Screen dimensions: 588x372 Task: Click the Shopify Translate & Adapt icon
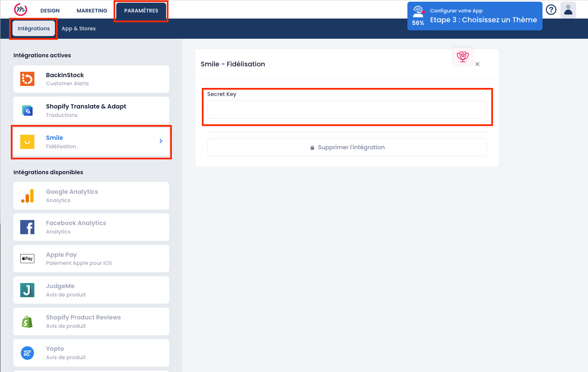point(27,110)
